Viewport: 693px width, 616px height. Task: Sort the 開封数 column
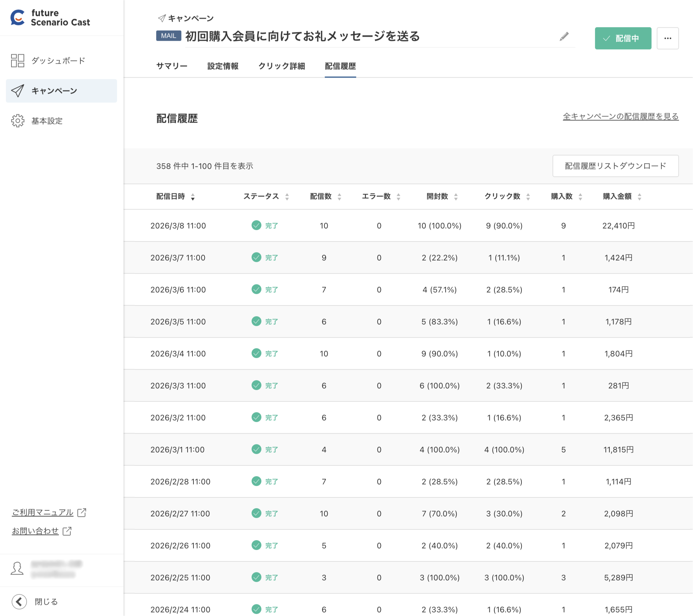(456, 197)
